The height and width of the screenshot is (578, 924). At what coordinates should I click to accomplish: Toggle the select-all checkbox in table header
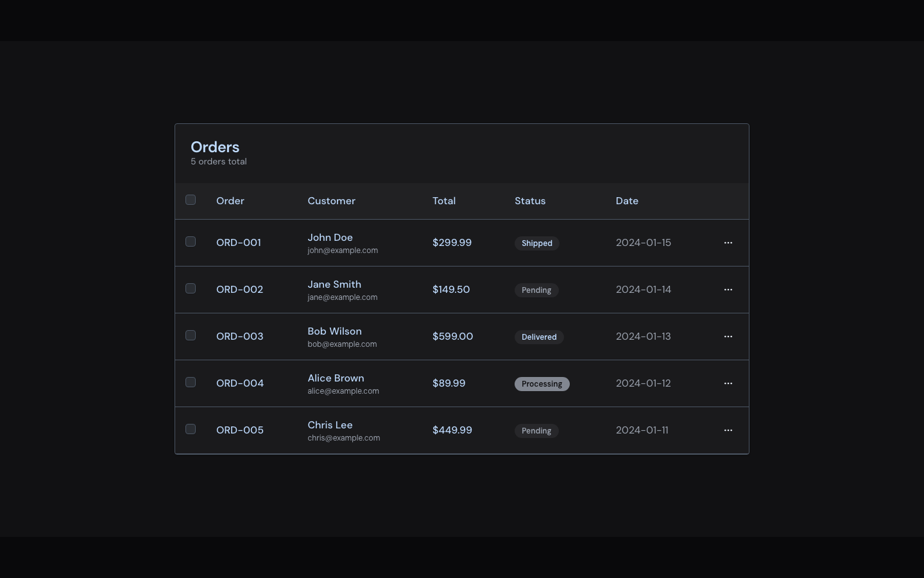coord(191,200)
